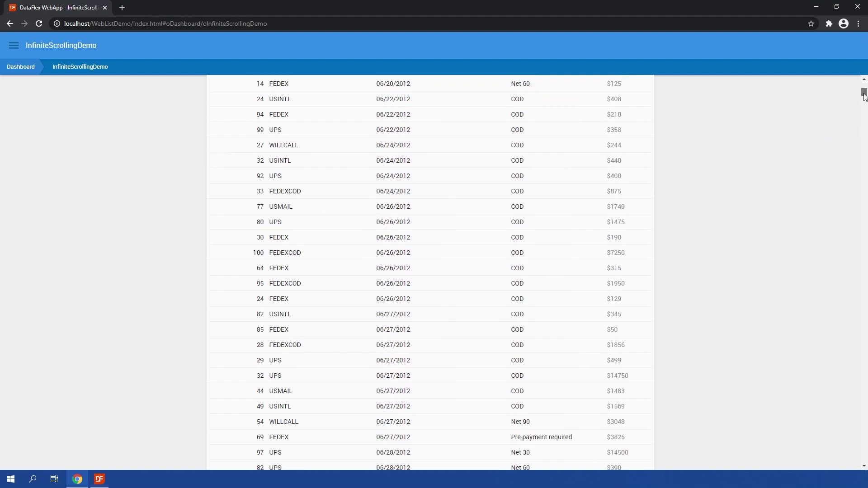Reload the page with refresh icon
868x488 pixels.
pos(39,23)
